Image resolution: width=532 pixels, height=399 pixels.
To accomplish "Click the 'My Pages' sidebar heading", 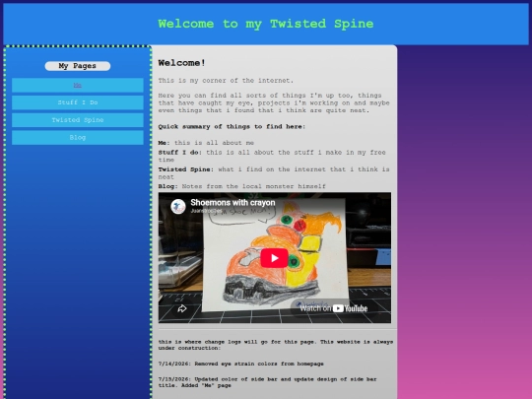I will coord(78,66).
